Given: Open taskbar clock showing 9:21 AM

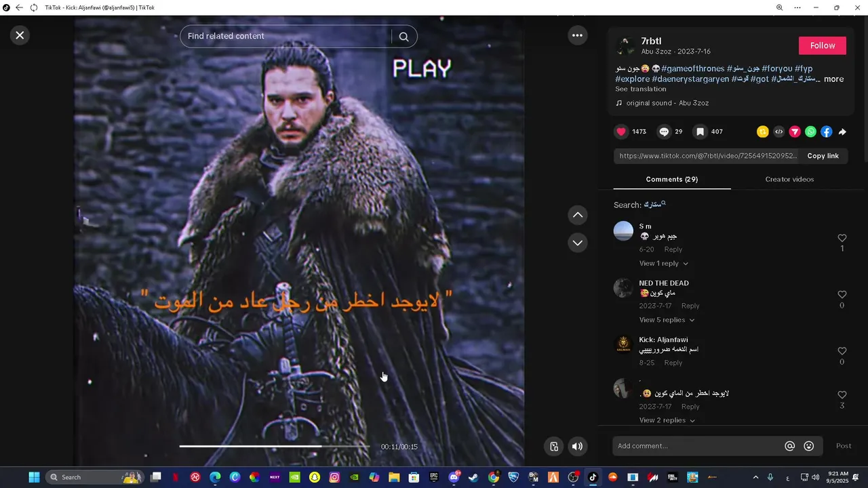Looking at the screenshot, I should pos(838,477).
